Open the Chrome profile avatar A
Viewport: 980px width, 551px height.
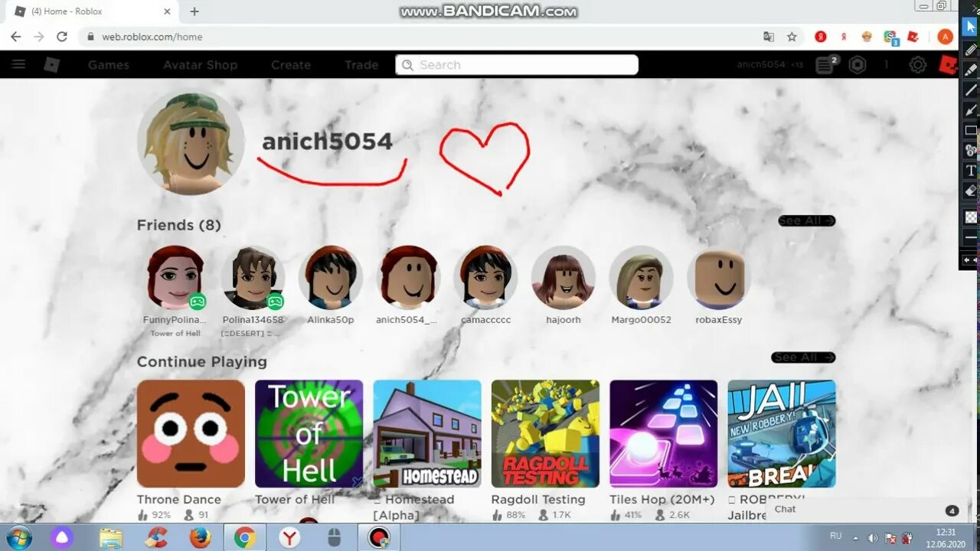pos(946,37)
